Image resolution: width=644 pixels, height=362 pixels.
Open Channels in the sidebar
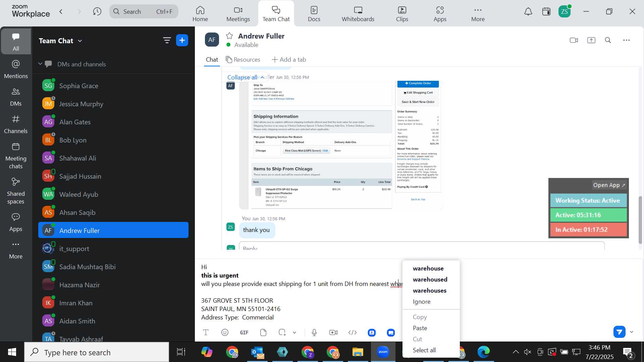[x=16, y=124]
